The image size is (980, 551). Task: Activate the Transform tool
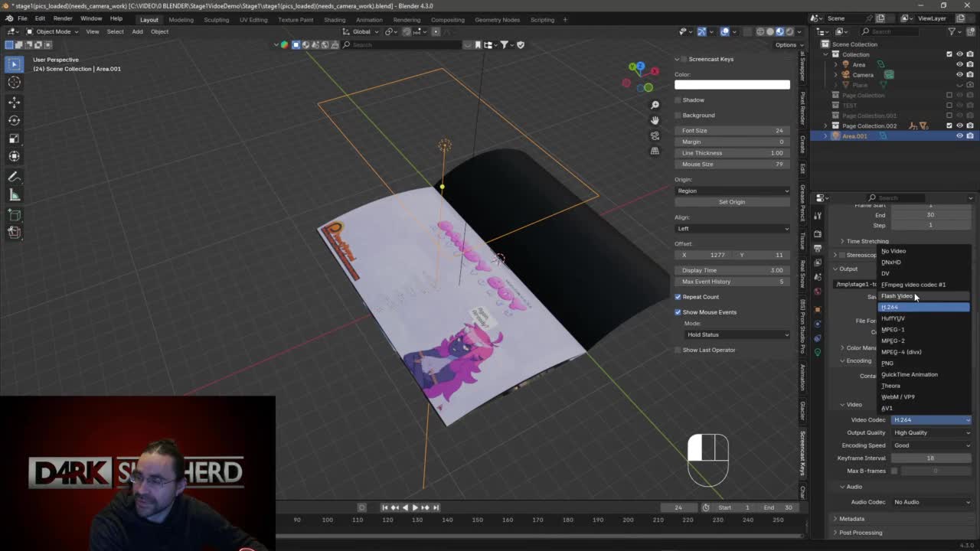coord(14,157)
